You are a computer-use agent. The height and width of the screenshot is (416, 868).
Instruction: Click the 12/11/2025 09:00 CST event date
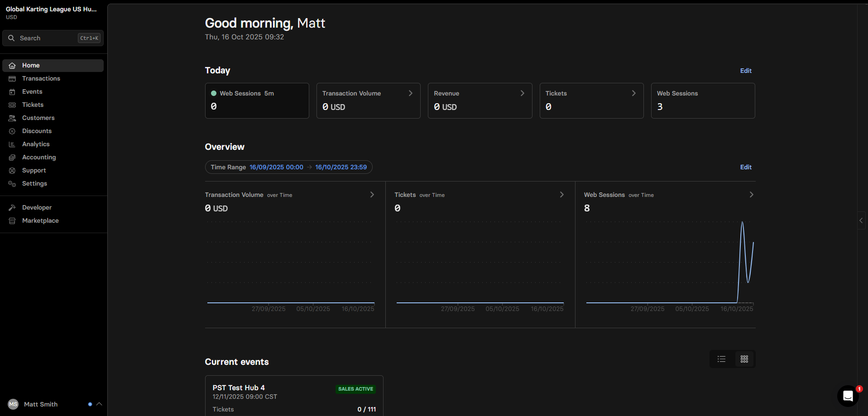point(245,397)
